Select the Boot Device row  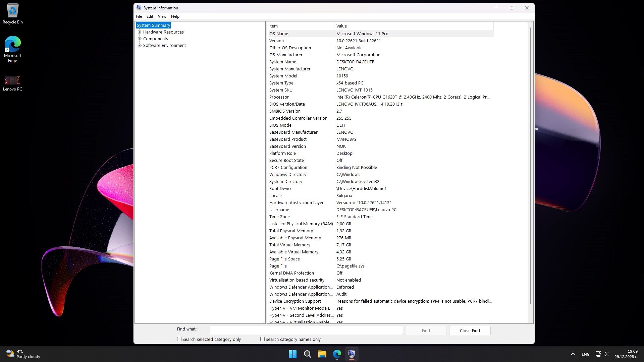(380, 189)
